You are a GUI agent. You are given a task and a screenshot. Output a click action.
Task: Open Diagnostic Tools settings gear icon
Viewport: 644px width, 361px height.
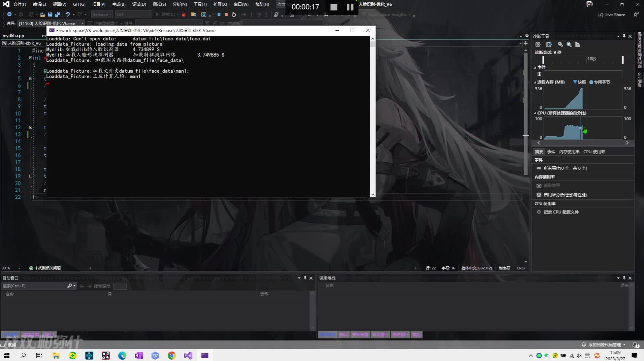(538, 44)
